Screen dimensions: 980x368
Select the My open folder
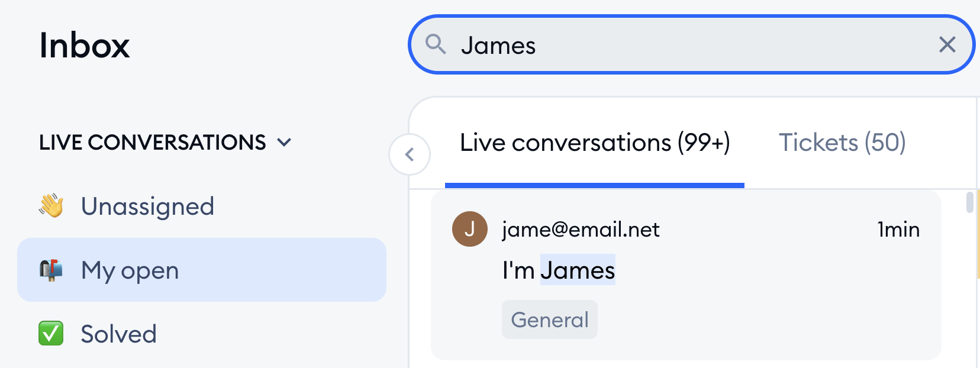point(202,270)
